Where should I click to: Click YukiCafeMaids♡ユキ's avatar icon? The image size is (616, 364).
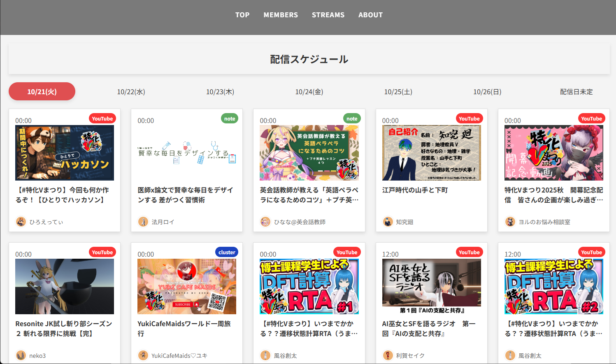click(x=143, y=355)
